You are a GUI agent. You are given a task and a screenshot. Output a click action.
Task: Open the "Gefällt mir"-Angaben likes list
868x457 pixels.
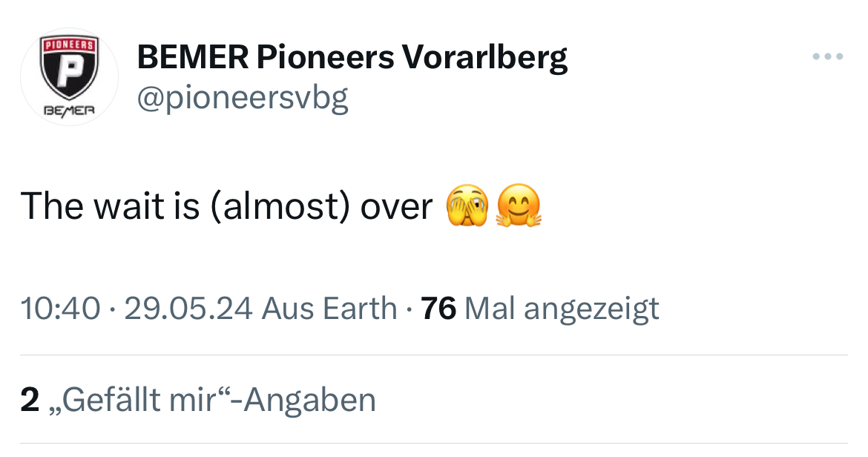pos(211,400)
